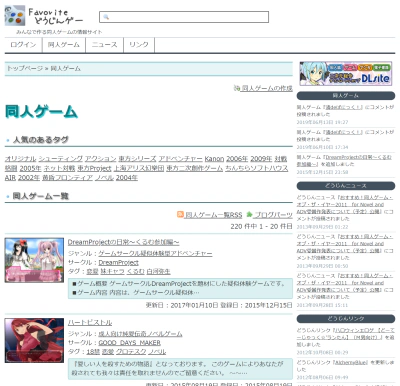Click the Favorite どうじんゲー site logo icon
The image size is (400, 386).
[15, 15]
